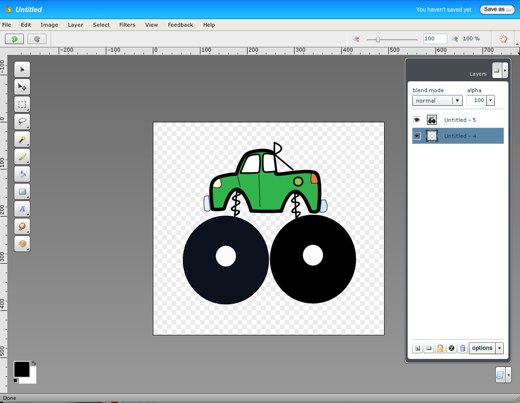Screen dimensions: 520x403
Task: Click the yellow lock layer icon
Action: [x=440, y=348]
